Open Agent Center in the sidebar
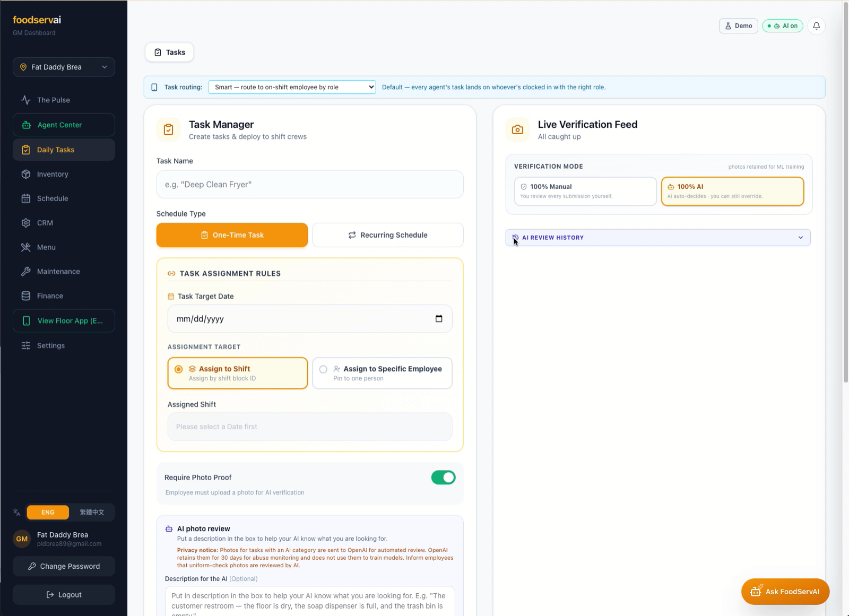The height and width of the screenshot is (616, 849). click(64, 125)
